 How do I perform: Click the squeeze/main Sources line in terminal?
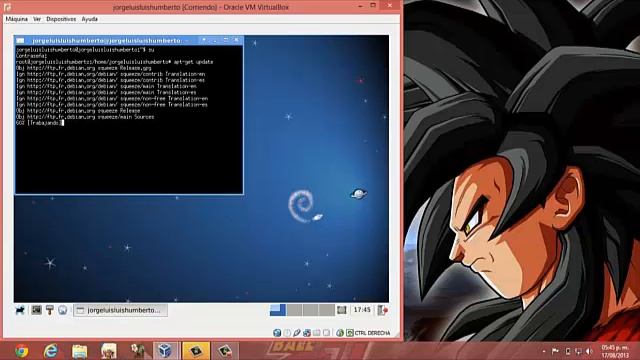click(85, 117)
